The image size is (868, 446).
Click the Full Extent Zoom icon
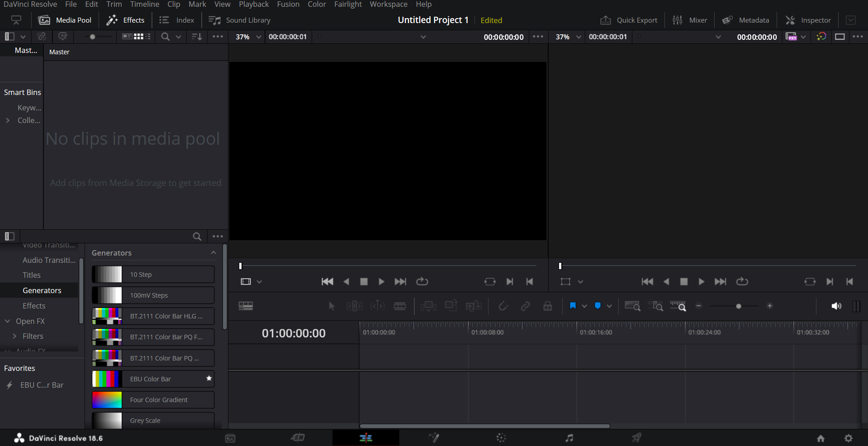click(x=632, y=306)
